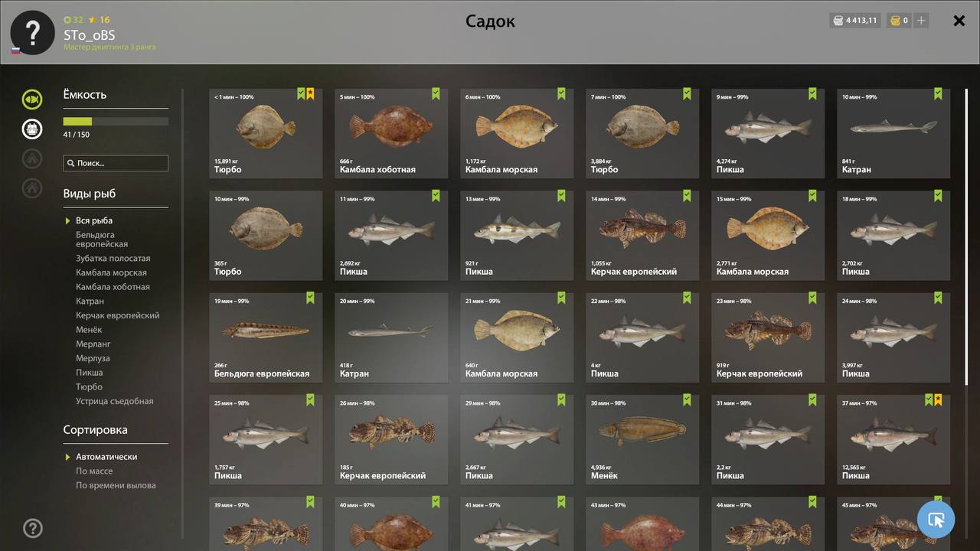Click green check badge on 4,274 кг Пикша
Image resolution: width=980 pixels, height=551 pixels.
point(812,93)
